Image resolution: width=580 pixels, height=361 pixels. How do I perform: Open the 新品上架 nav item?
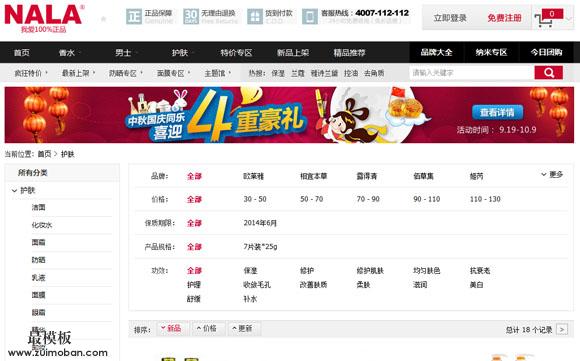(293, 53)
